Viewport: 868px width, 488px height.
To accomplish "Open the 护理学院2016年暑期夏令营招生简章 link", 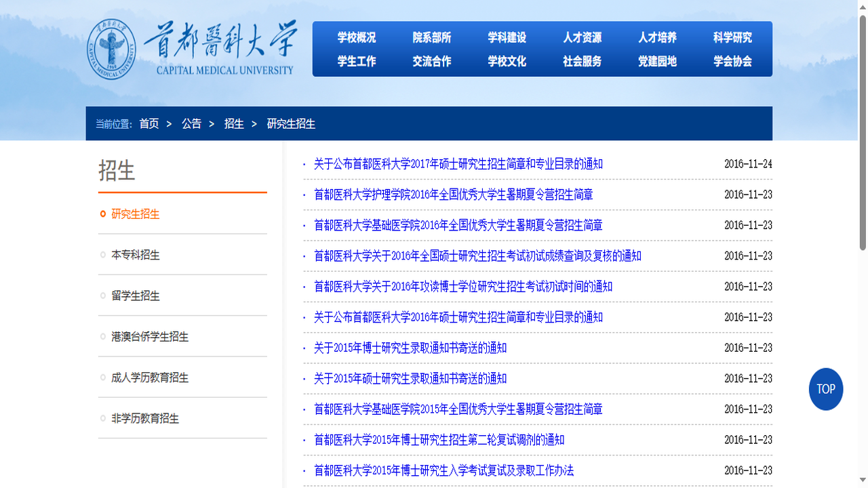I will pyautogui.click(x=453, y=195).
